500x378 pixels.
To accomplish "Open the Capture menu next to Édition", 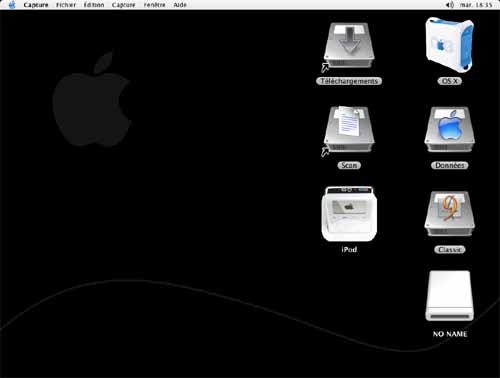I will (124, 5).
